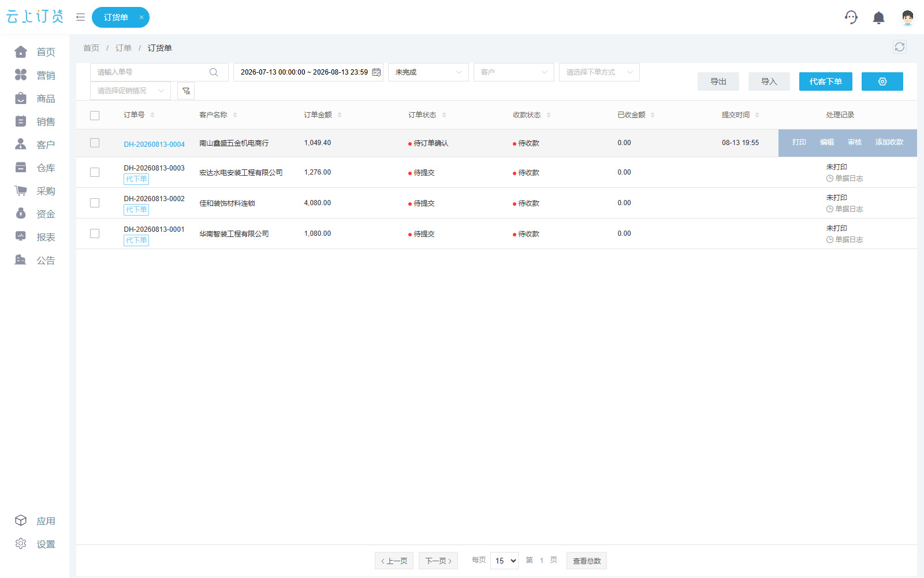Open 请选择促销情况 dropdown

pyautogui.click(x=131, y=91)
